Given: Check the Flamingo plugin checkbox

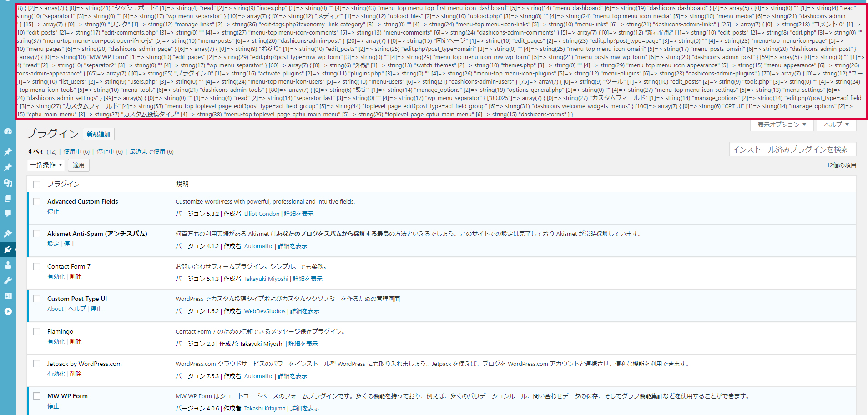Looking at the screenshot, I should [x=37, y=331].
